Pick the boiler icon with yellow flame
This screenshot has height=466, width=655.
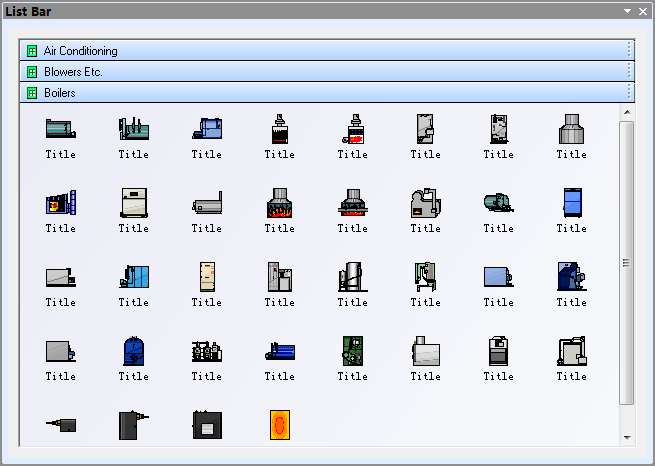point(60,202)
